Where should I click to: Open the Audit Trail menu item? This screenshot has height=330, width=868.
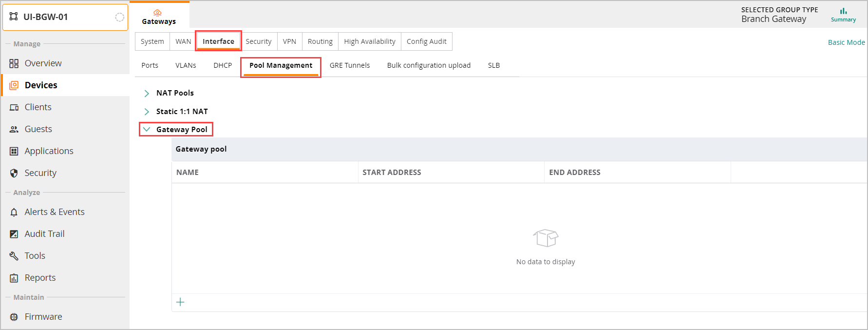tap(45, 234)
